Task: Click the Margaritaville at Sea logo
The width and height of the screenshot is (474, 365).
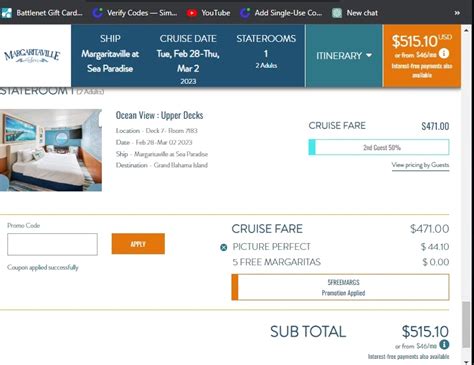Action: [32, 56]
